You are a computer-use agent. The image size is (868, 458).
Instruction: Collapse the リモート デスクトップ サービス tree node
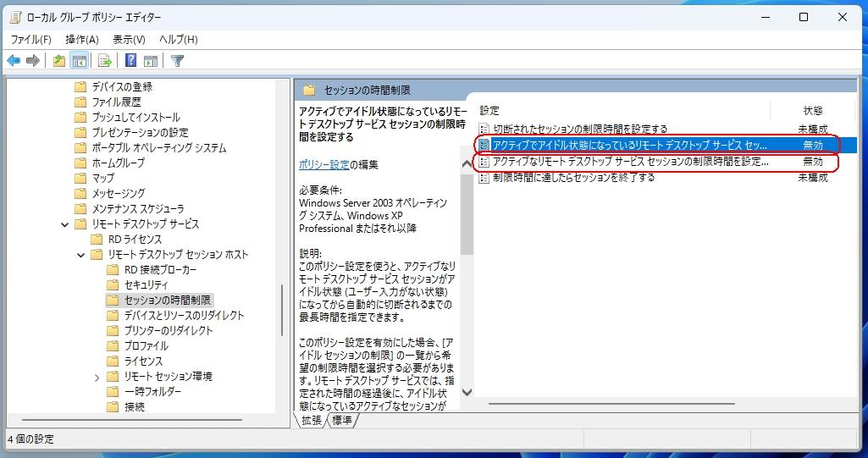click(64, 224)
